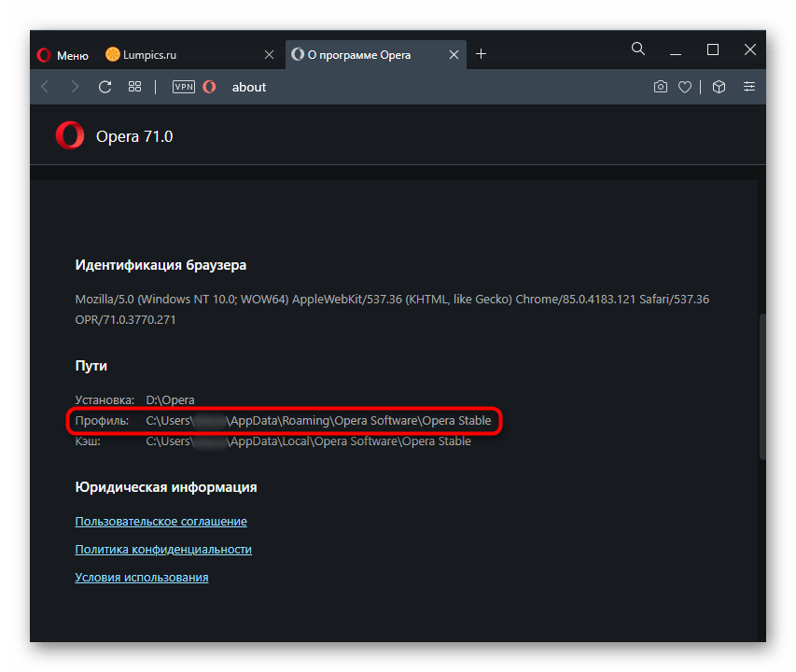Click the Идентификация браузера heading
The width and height of the screenshot is (796, 672).
(x=161, y=265)
